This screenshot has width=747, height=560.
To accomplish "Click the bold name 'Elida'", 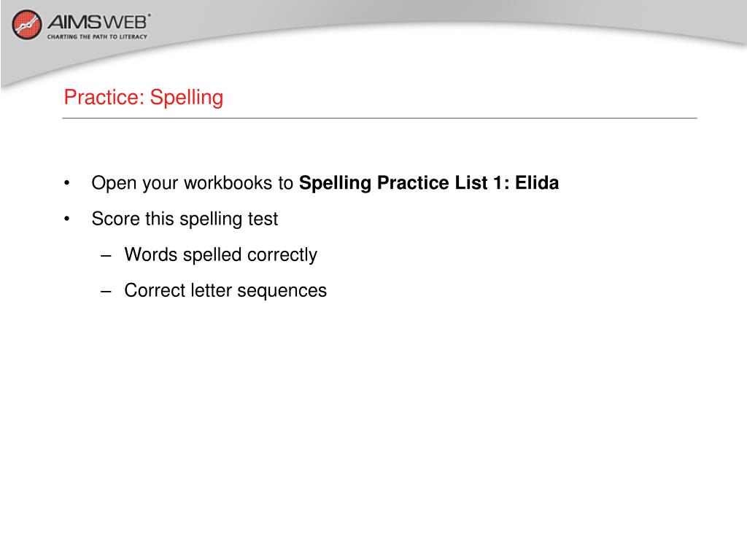I will pos(537,183).
